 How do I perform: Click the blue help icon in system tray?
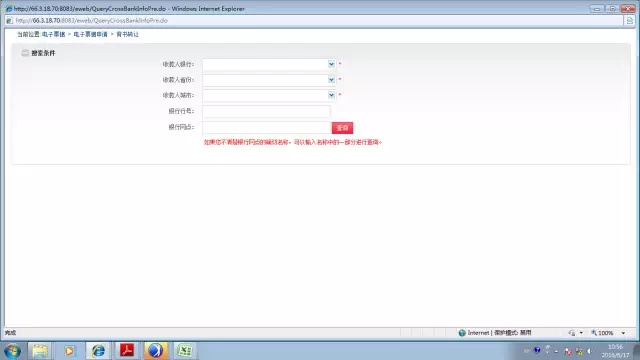click(537, 350)
